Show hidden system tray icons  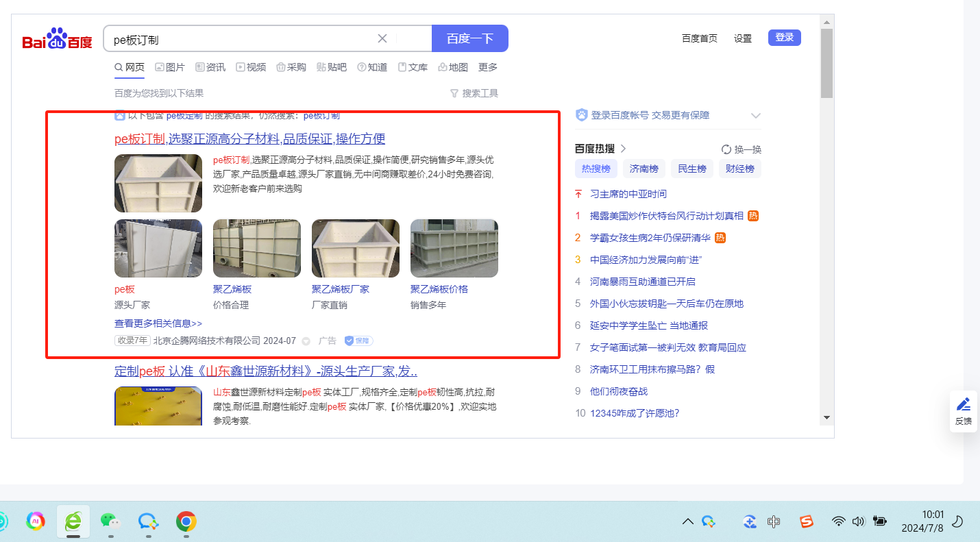pyautogui.click(x=688, y=522)
